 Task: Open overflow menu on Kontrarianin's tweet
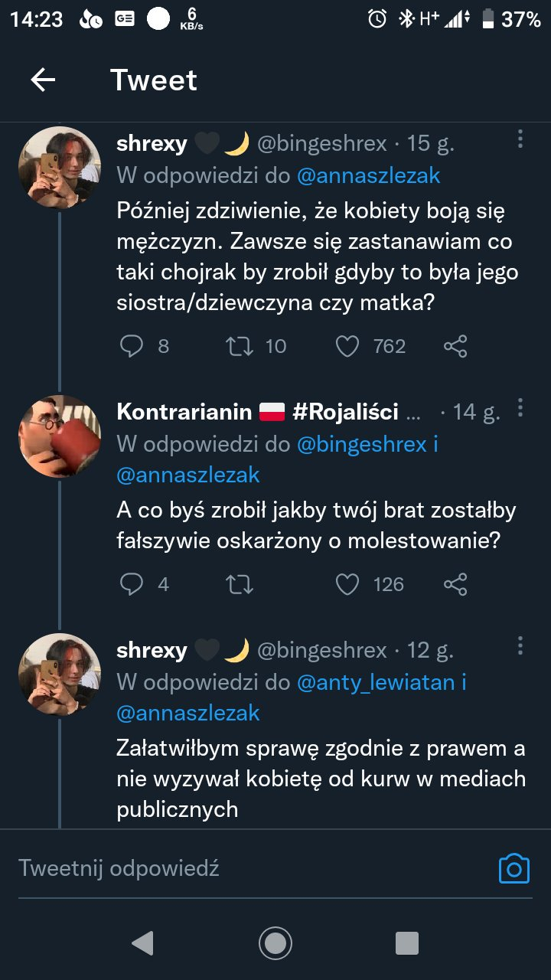coord(520,407)
